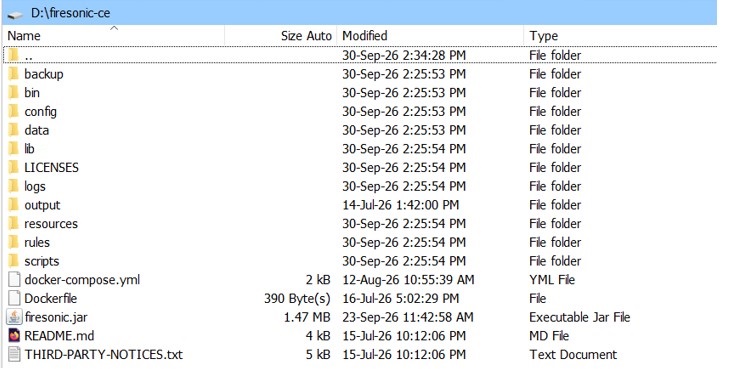This screenshot has width=750, height=369.
Task: Select the docker-compose.yml file name
Action: tap(82, 279)
